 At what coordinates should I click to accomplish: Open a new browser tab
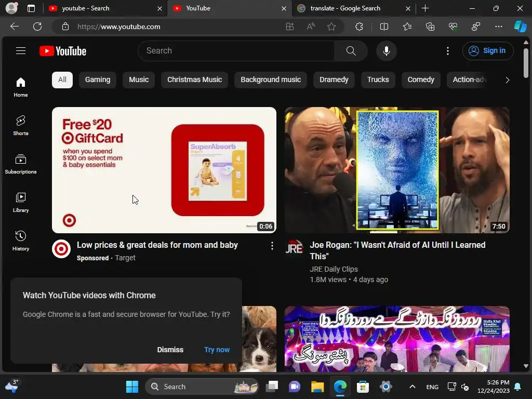click(x=425, y=8)
